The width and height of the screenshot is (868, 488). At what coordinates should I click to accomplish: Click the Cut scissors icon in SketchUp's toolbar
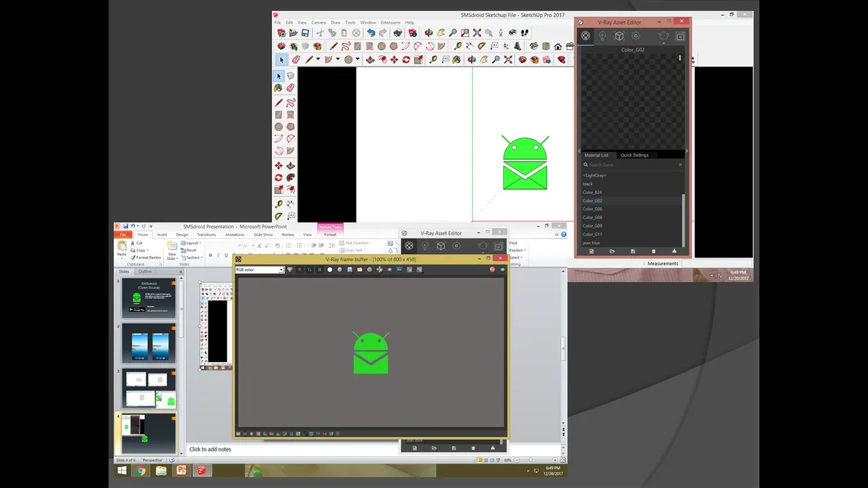click(x=320, y=33)
